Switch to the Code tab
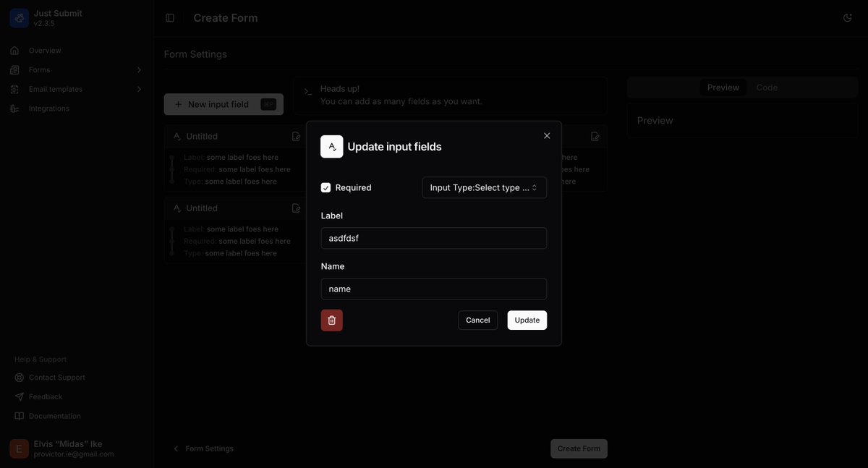868x468 pixels. pos(767,88)
